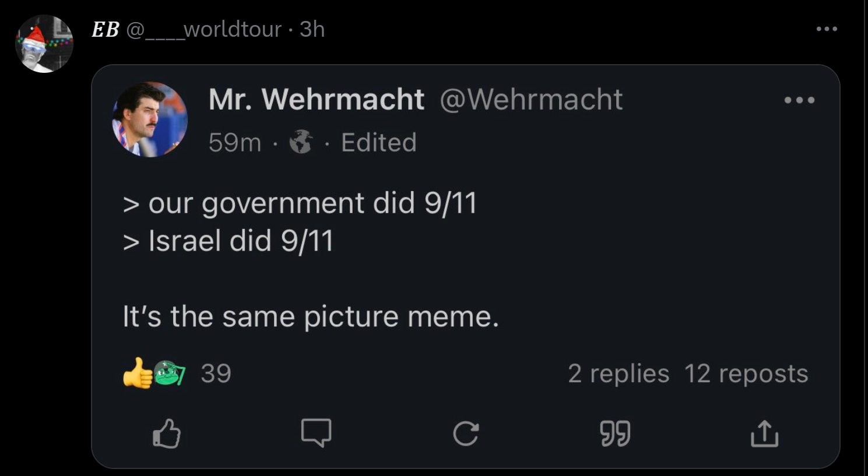The width and height of the screenshot is (868, 476).
Task: Click the Edited label for history
Action: tap(379, 142)
